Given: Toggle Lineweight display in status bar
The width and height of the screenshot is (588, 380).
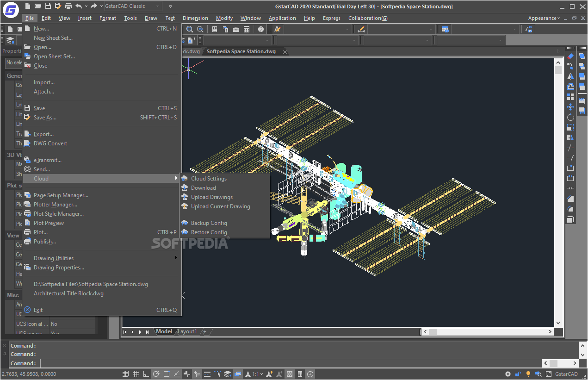Looking at the screenshot, I should tap(207, 374).
